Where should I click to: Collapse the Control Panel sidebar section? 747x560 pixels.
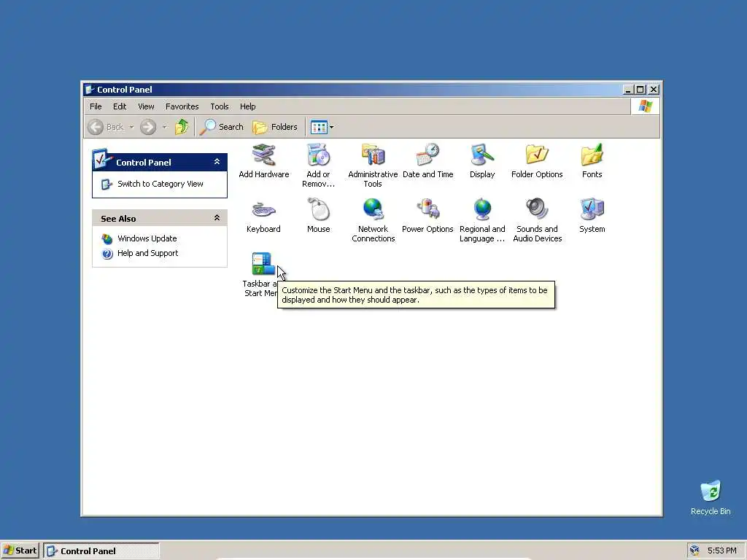pos(217,162)
